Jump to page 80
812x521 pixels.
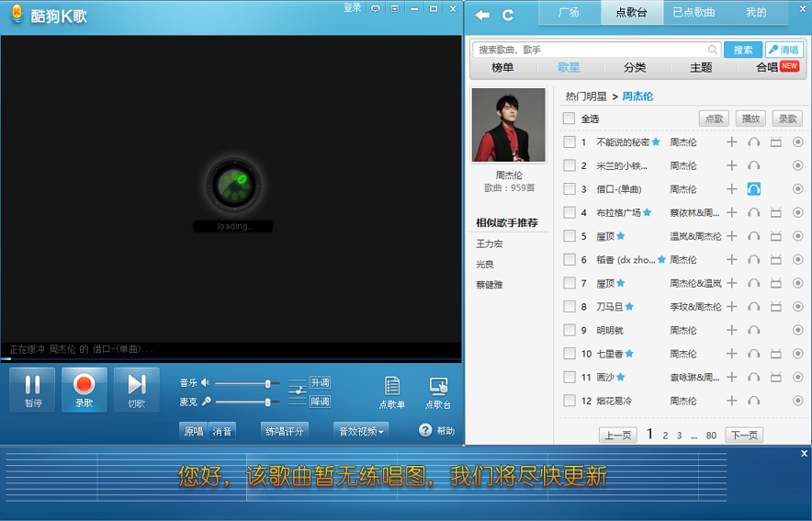pos(711,436)
